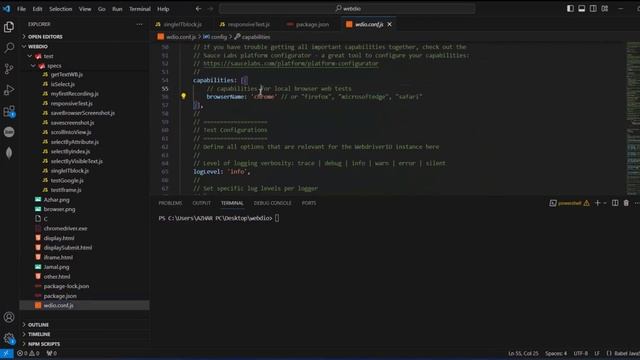Screen dimensions: 640x360
Task: Split the terminal panel
Action: 615,203
